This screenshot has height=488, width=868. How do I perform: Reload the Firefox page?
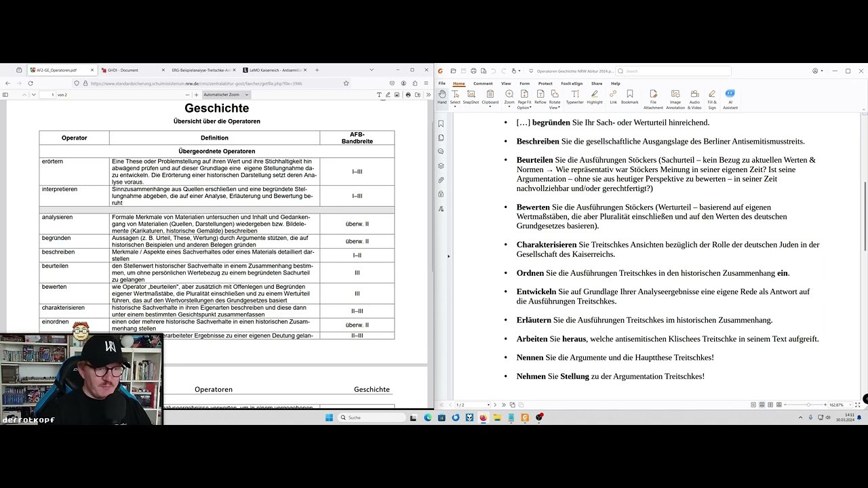point(31,83)
